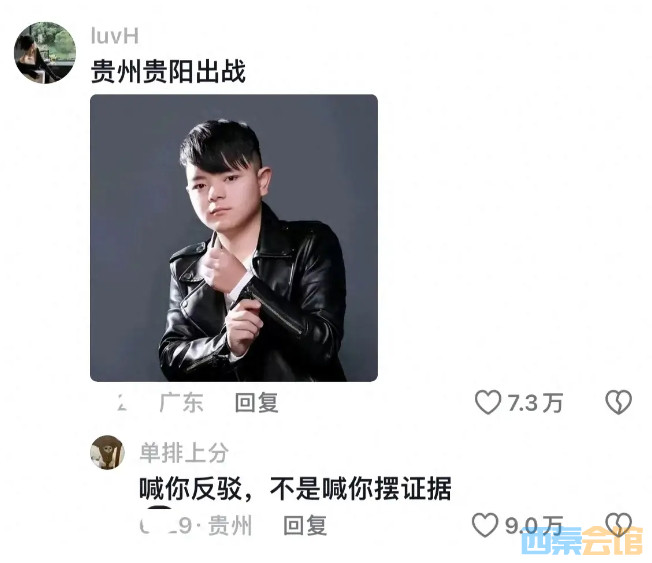652x563 pixels.
Task: Open the 单排上分 username link
Action: pos(184,452)
